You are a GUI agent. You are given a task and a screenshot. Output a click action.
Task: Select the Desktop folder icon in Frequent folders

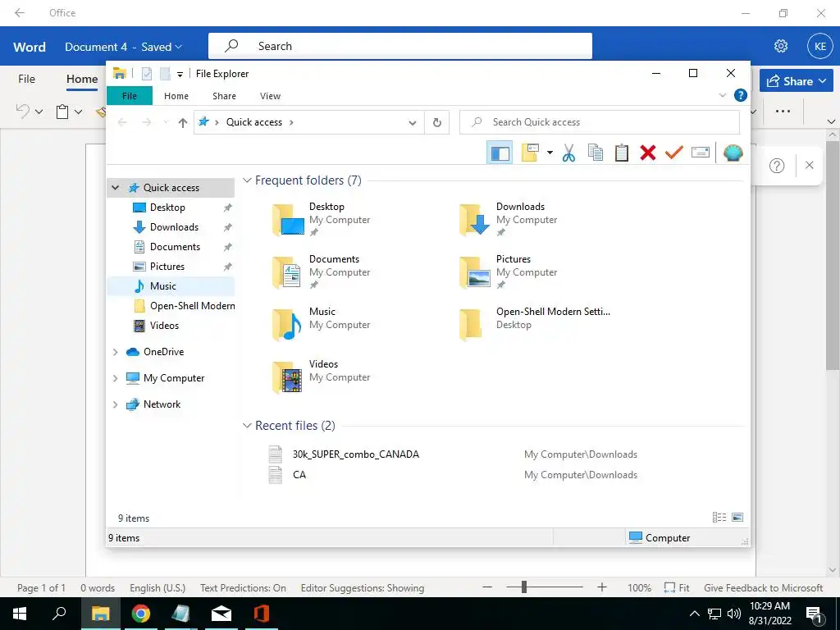(288, 220)
